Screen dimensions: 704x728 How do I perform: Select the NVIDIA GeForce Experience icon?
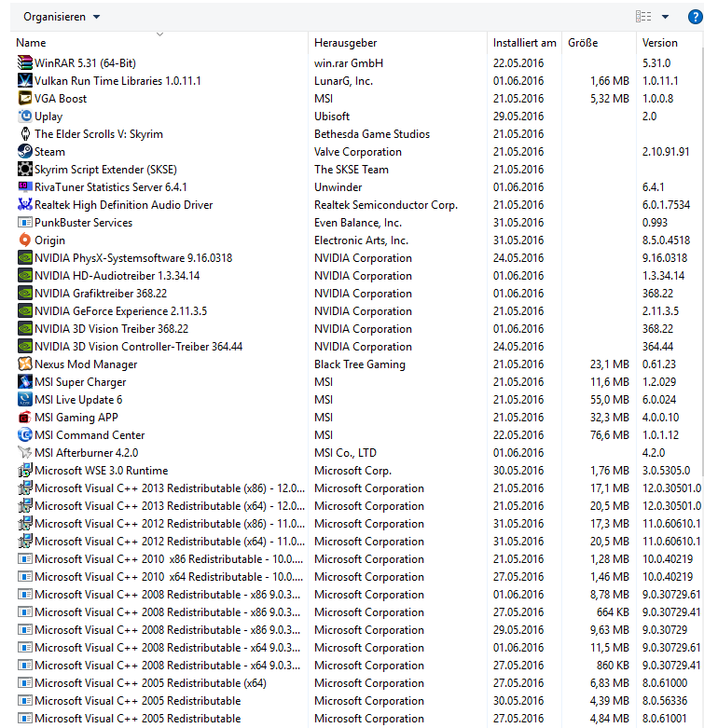point(24,310)
